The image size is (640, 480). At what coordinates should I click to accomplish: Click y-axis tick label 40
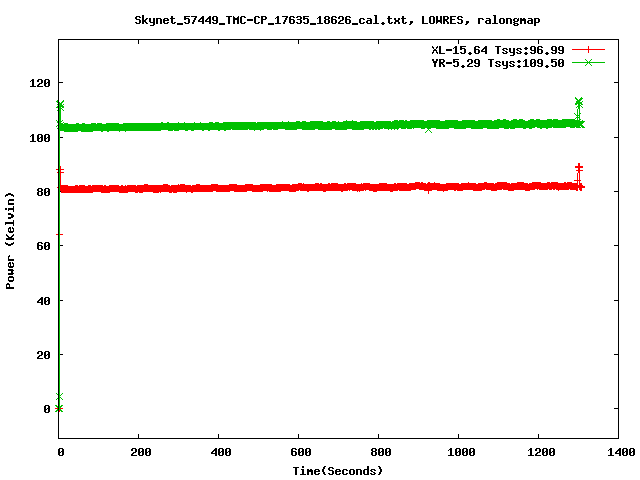tap(44, 301)
